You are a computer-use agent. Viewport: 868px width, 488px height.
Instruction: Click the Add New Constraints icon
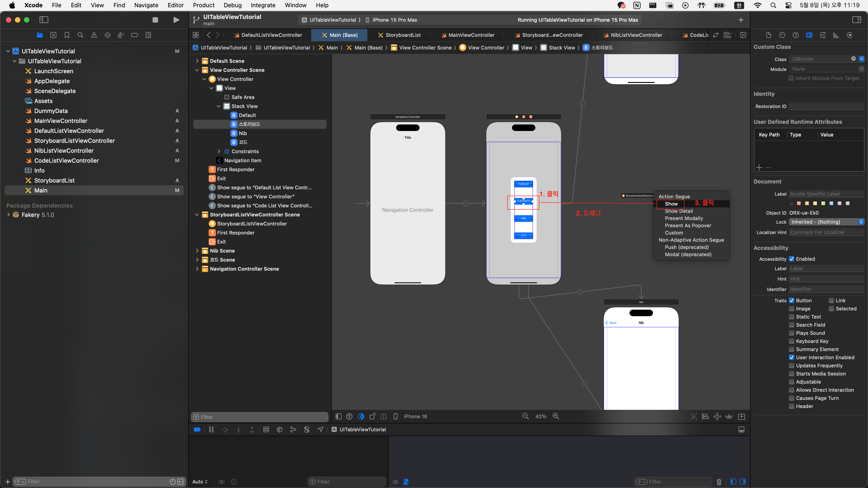click(x=717, y=416)
